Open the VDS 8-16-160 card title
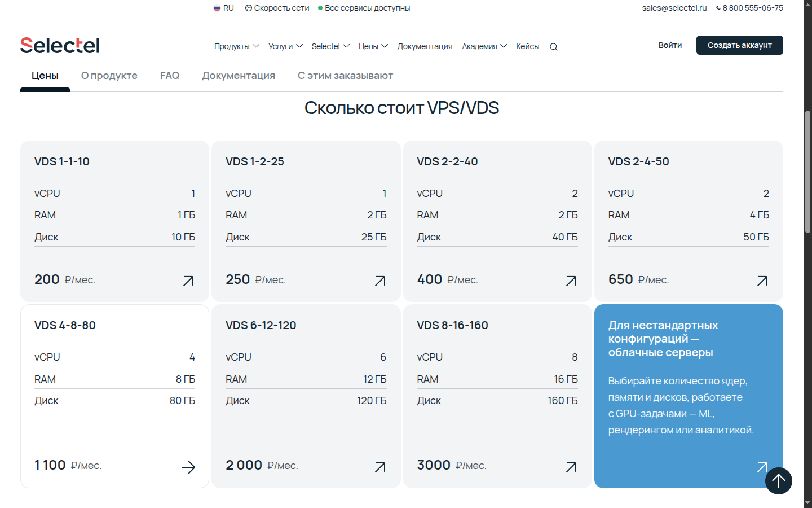Screen dimensions: 812x508 pos(452,325)
